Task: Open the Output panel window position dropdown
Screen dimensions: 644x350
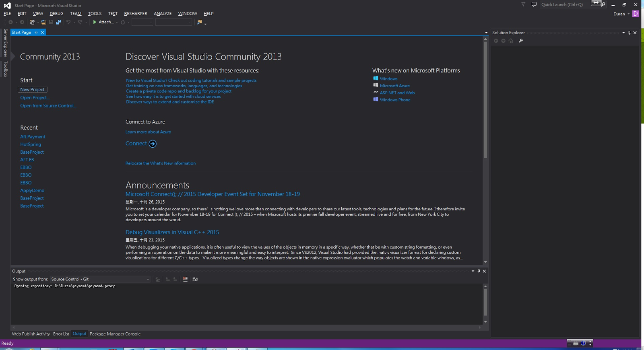Action: point(473,271)
